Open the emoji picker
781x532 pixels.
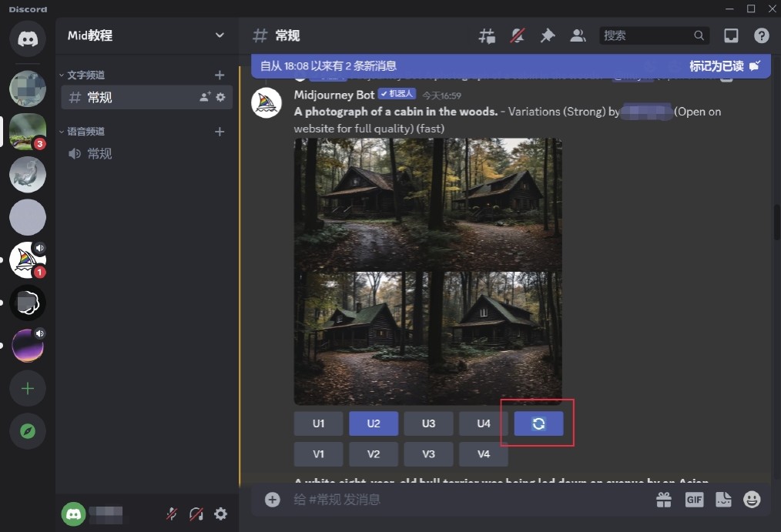752,500
